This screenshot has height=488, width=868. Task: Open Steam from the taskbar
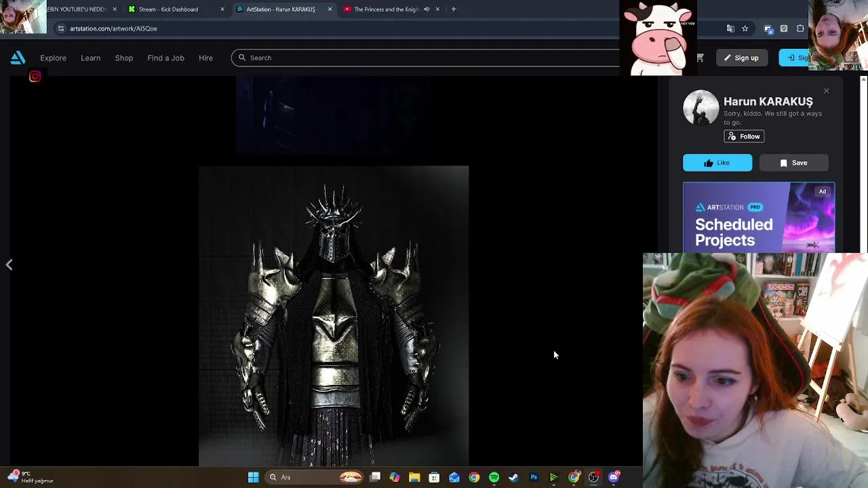(x=514, y=477)
